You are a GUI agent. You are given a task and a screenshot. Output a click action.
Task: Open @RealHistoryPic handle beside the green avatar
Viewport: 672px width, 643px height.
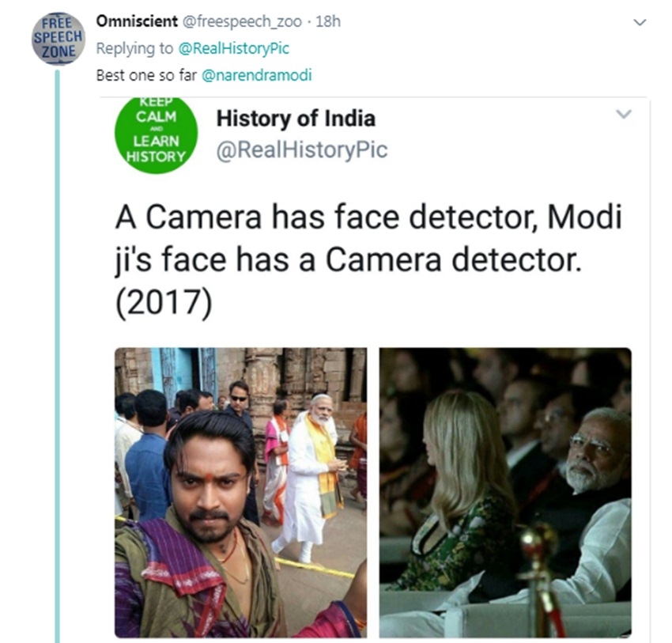(302, 149)
